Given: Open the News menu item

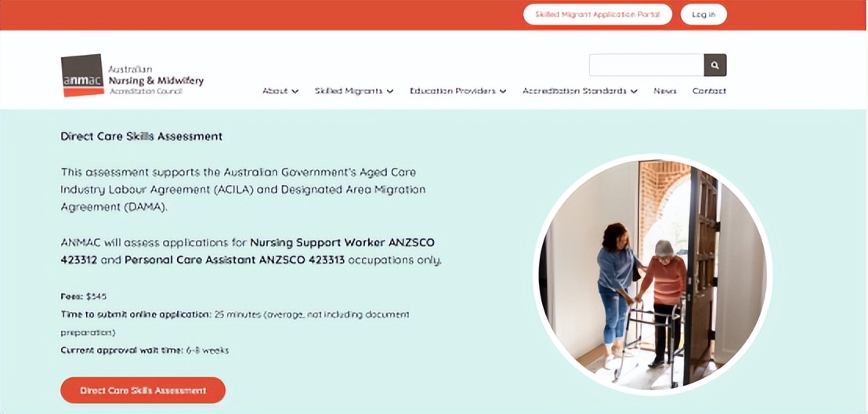Looking at the screenshot, I should coord(665,91).
